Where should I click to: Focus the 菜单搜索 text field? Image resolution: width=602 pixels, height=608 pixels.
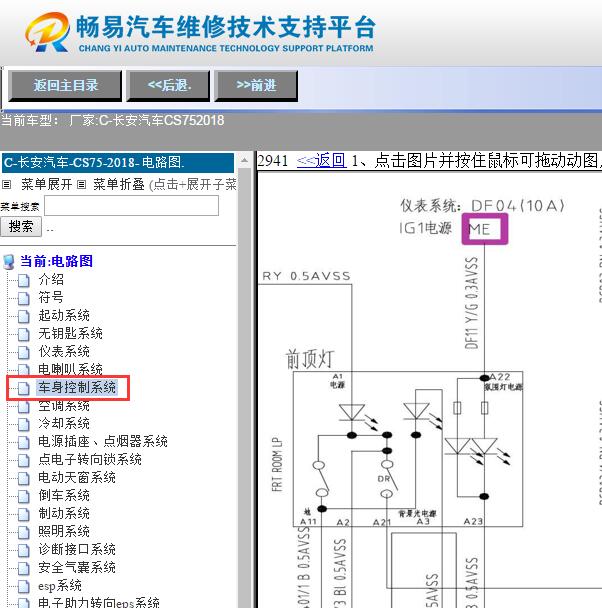pos(131,206)
